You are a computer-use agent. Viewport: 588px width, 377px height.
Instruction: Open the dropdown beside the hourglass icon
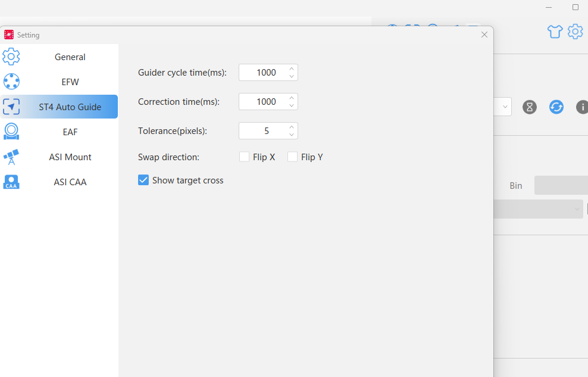coord(505,107)
